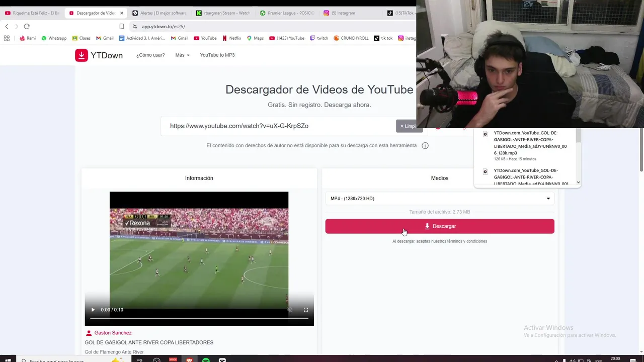644x362 pixels.
Task: Open the Clases bookmark
Action: click(x=81, y=38)
